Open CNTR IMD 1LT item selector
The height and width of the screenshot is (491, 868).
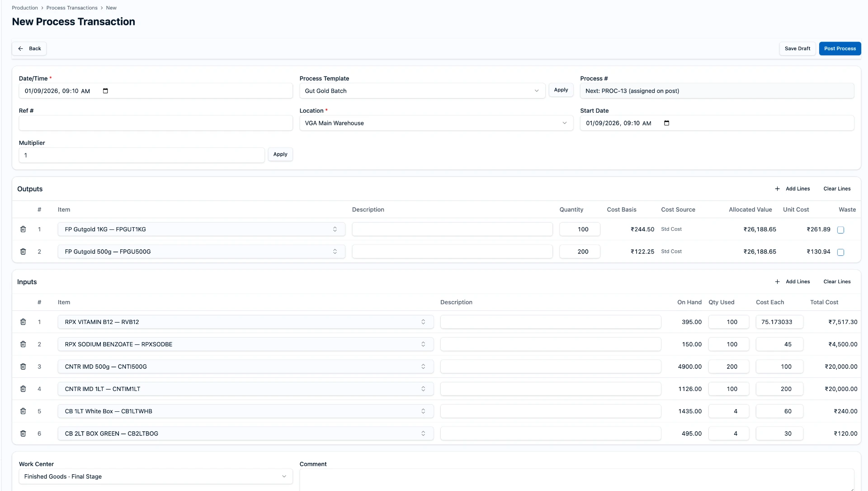pos(245,389)
